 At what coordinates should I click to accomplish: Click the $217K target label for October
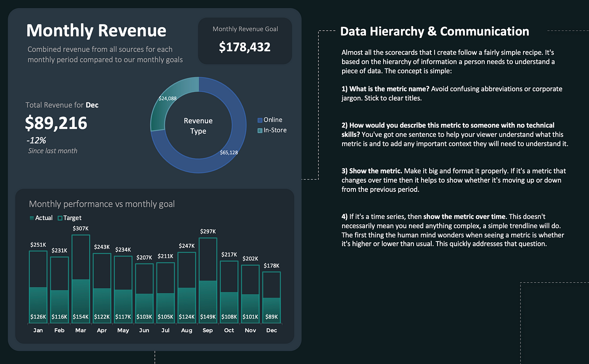[229, 255]
